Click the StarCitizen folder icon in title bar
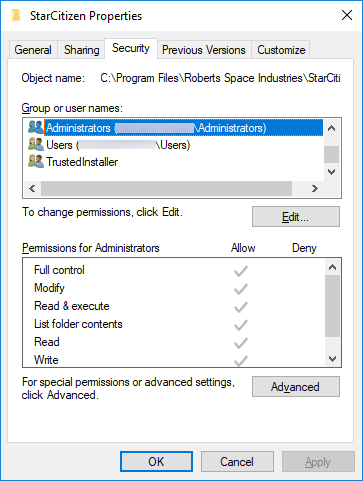Image resolution: width=363 pixels, height=481 pixels. (16, 16)
